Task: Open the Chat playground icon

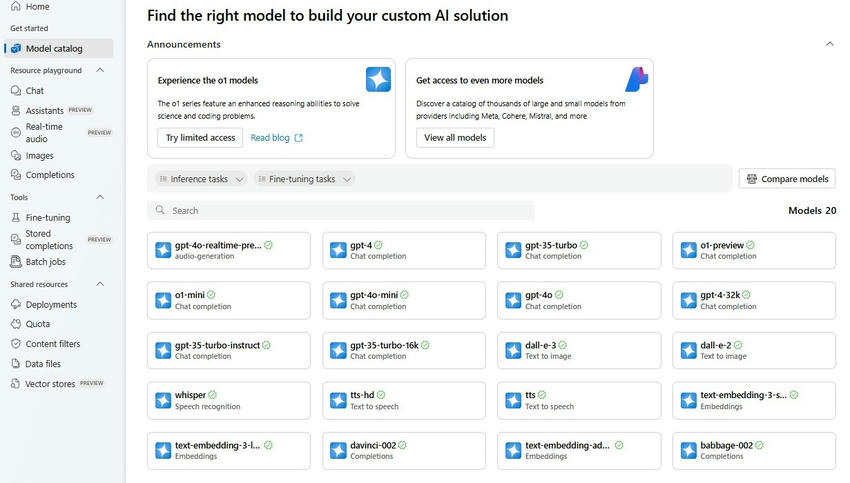Action: tap(15, 91)
